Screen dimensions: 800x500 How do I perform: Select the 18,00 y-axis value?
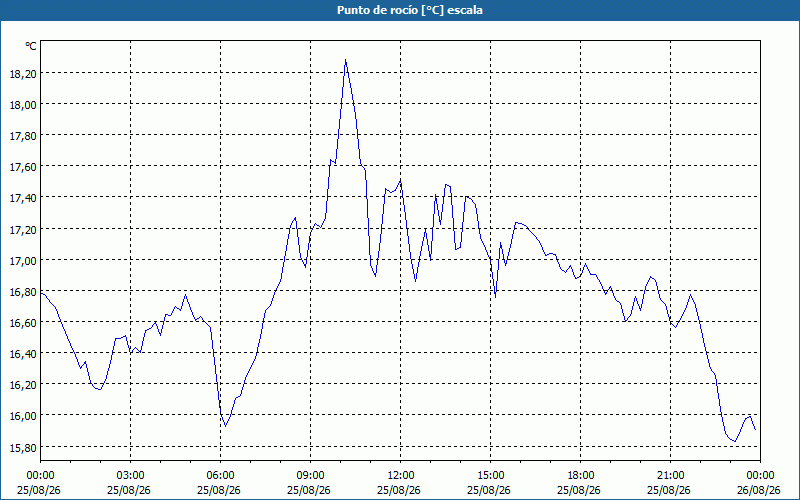pyautogui.click(x=23, y=105)
